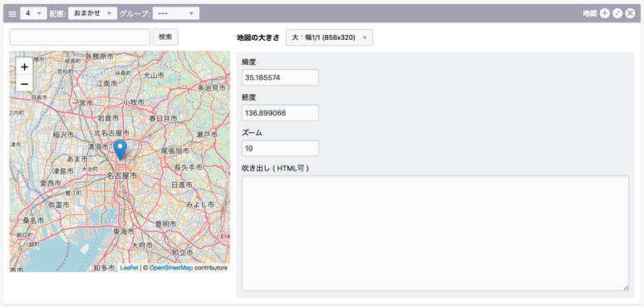Zoom out the map with minus button

point(24,83)
